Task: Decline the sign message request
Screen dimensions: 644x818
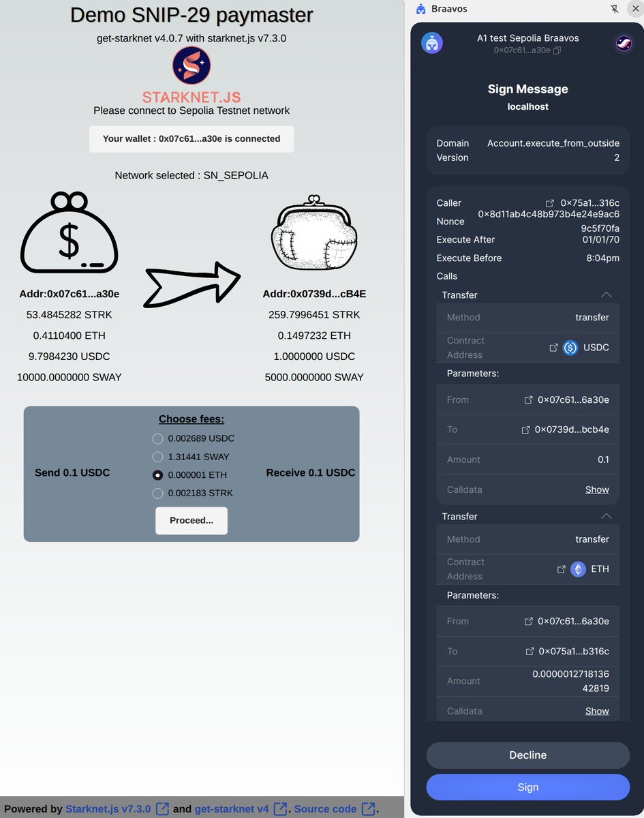Action: (528, 755)
